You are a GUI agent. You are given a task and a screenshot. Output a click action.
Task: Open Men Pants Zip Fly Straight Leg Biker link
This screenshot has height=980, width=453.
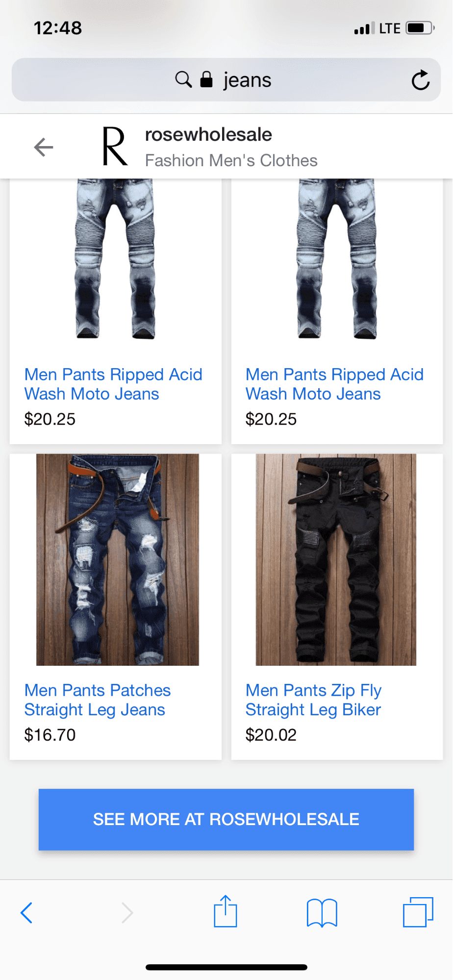(313, 700)
